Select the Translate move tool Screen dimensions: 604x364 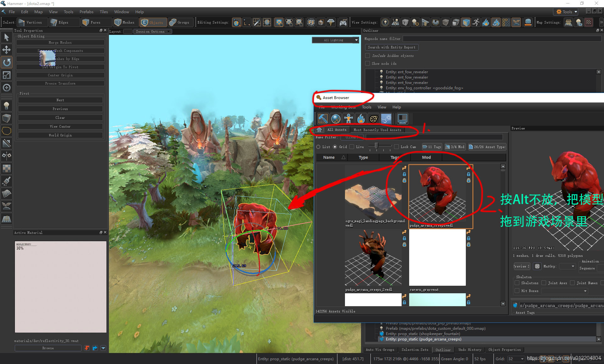tap(6, 50)
